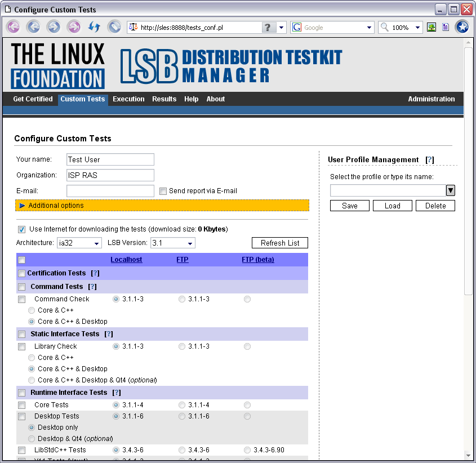Click the Save profile button
The width and height of the screenshot is (476, 463).
click(x=350, y=206)
